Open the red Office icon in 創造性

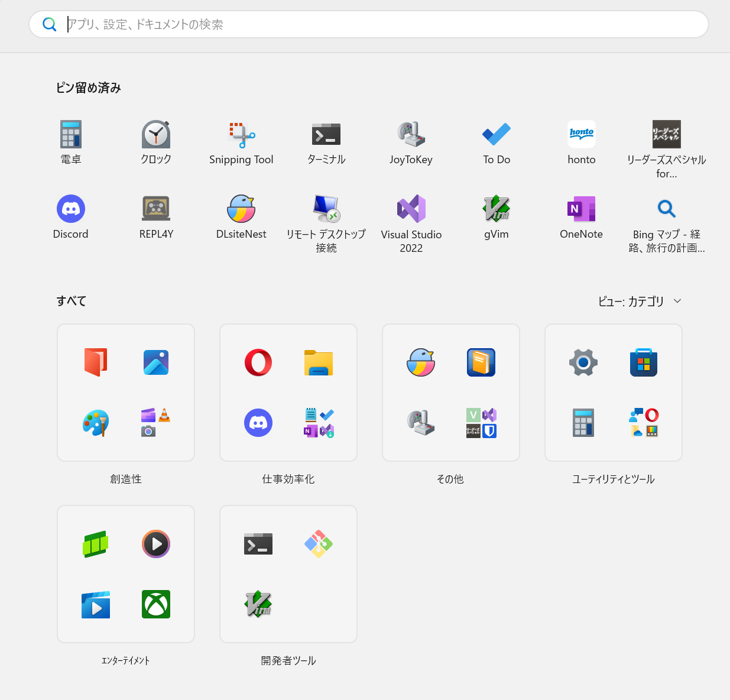coord(96,362)
